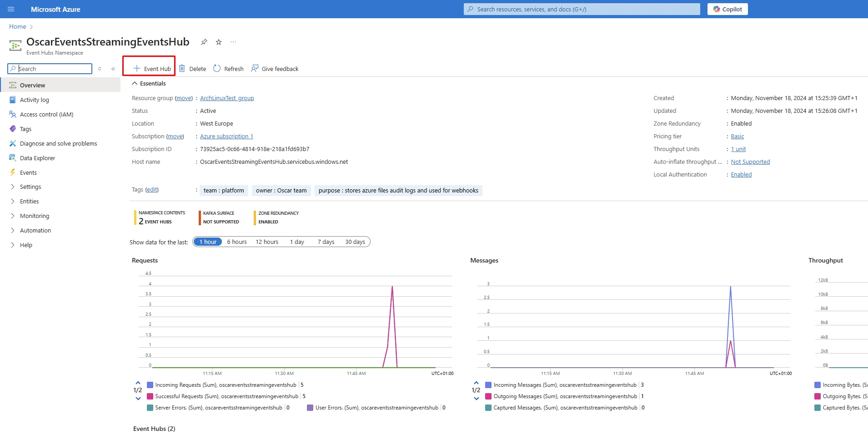Show data for the last 12 hours
Viewport: 868px width, 435px height.
pyautogui.click(x=267, y=242)
